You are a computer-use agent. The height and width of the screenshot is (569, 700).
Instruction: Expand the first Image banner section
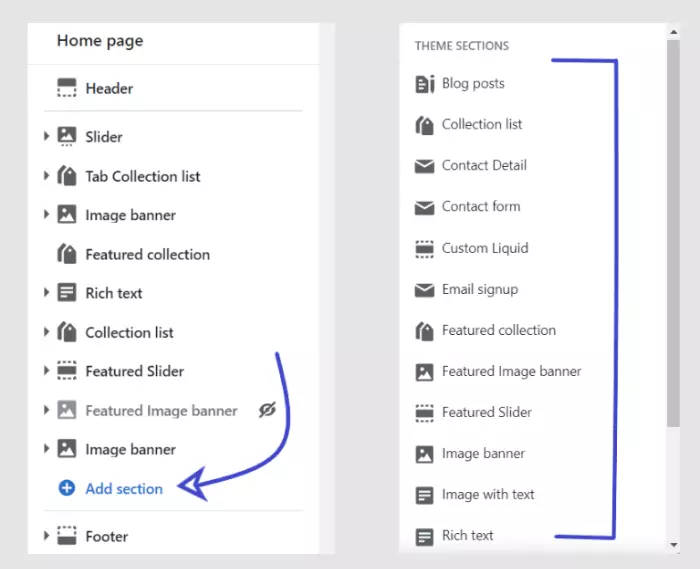[46, 214]
